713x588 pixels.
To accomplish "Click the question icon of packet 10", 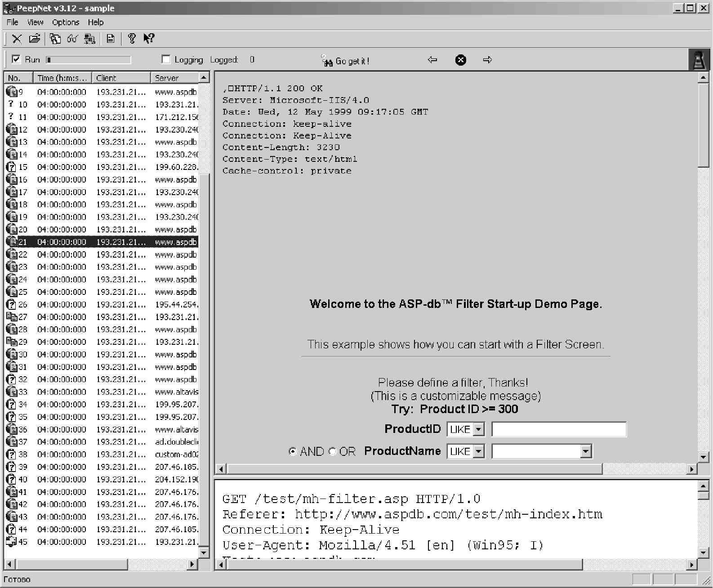I will (x=11, y=104).
